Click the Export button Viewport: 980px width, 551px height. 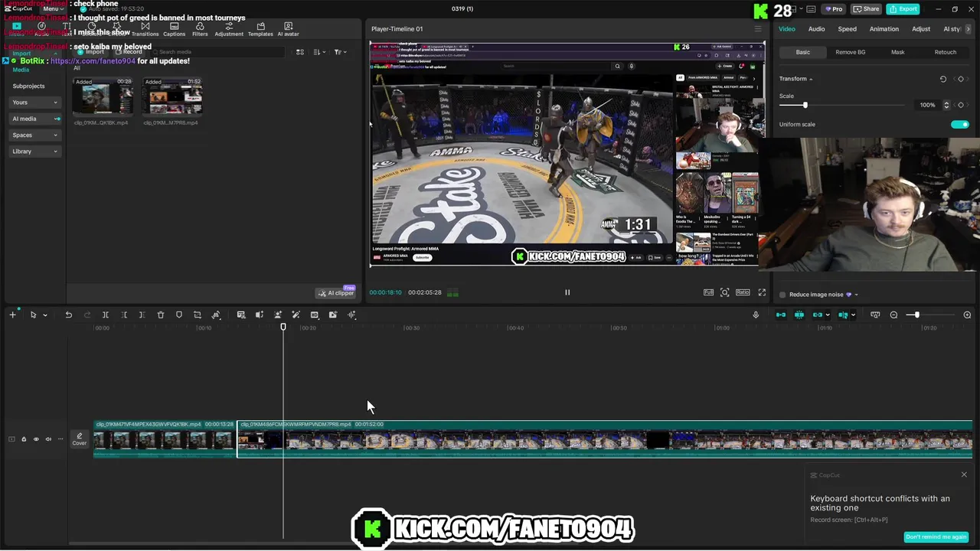tap(903, 9)
